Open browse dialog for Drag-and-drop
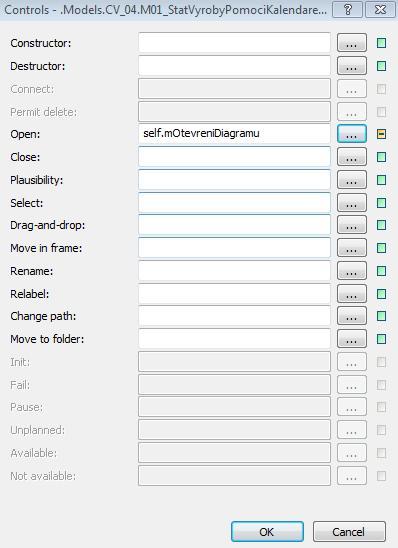Viewport: 398px width, 548px height. point(352,225)
